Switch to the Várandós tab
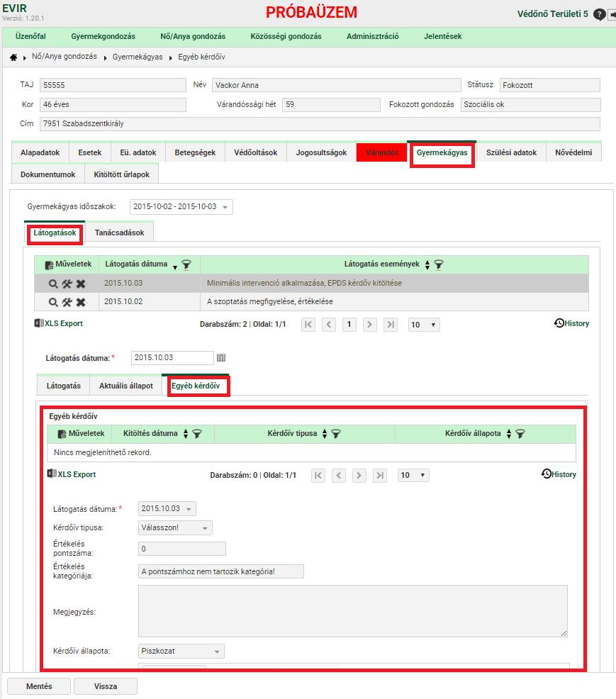 point(382,152)
